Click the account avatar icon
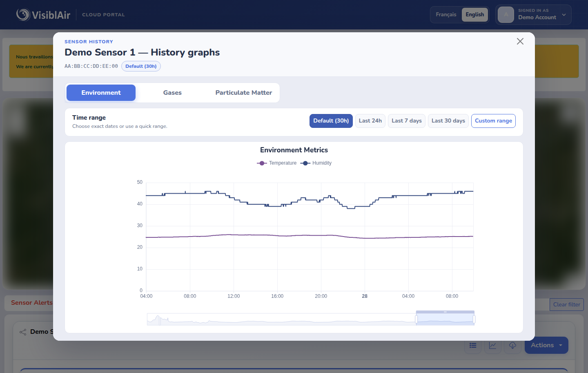The width and height of the screenshot is (588, 373). (x=506, y=15)
